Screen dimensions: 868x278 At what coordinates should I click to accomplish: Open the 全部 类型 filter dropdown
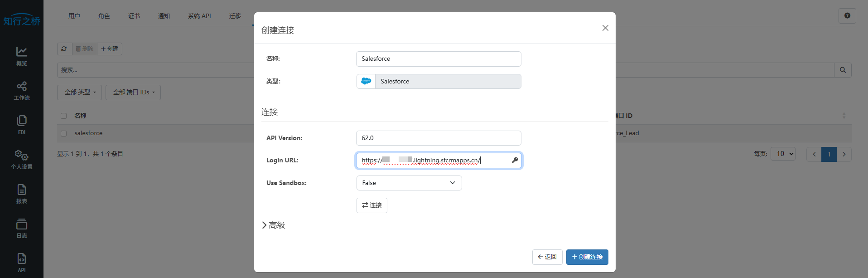80,93
